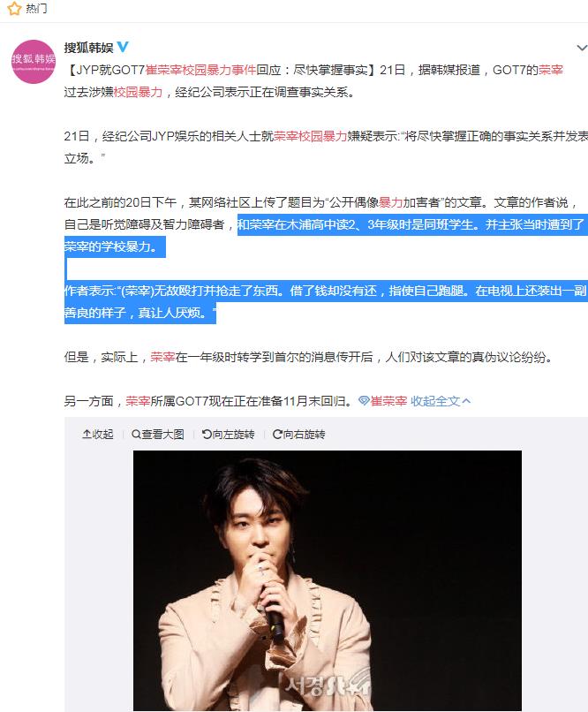588x712 pixels.
Task: Click the 荣宰 link in 另一方面 line
Action: click(138, 401)
